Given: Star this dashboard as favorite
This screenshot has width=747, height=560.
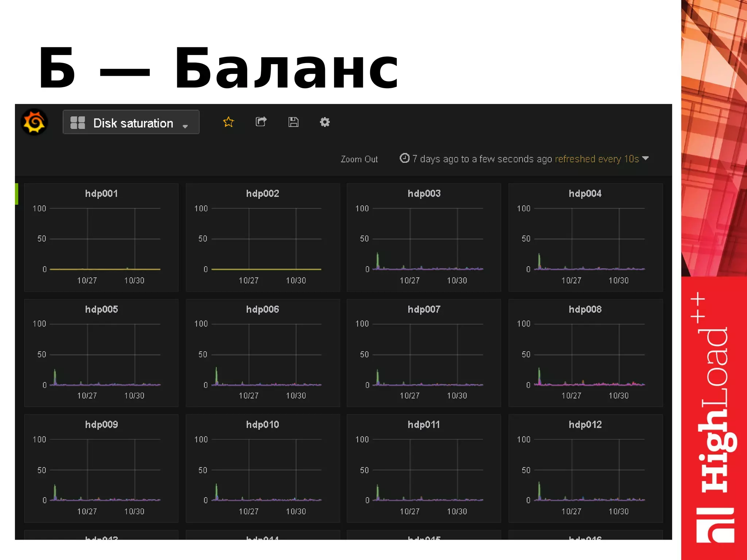Looking at the screenshot, I should click(228, 122).
